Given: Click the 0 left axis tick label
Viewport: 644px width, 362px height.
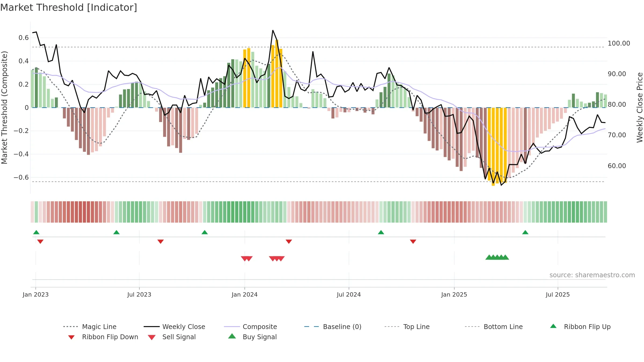Looking at the screenshot, I should click(27, 108).
